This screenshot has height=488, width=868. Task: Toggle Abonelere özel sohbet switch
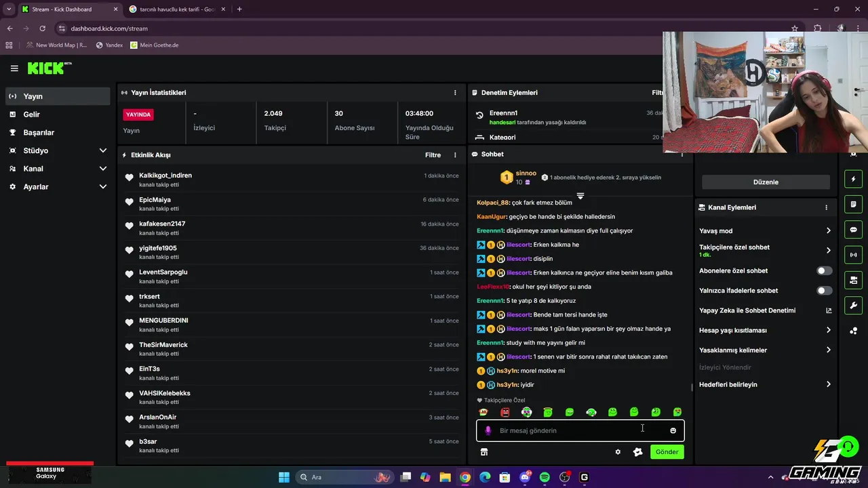coord(824,270)
